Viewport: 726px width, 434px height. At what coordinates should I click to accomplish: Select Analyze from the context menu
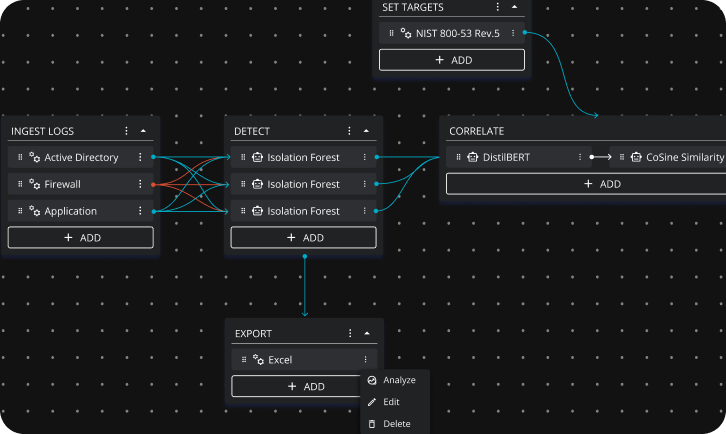point(398,380)
